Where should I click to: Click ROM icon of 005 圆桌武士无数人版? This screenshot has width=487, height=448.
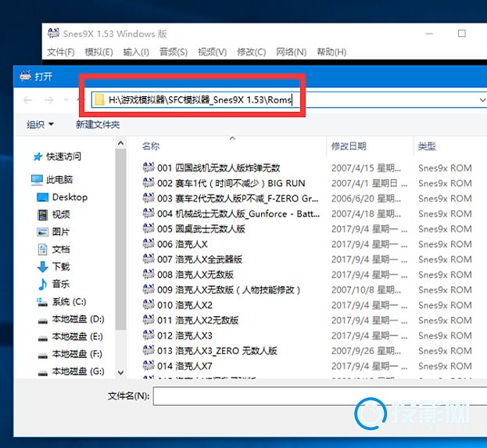pos(149,228)
